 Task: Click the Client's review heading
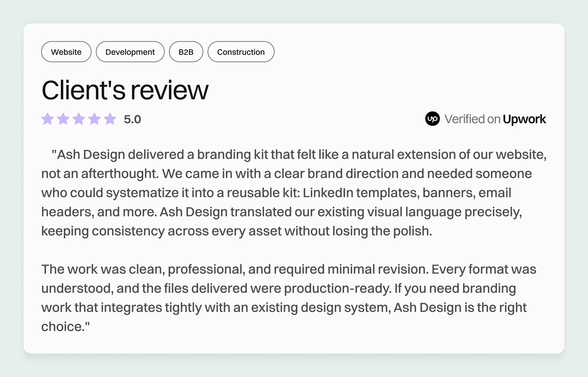125,90
